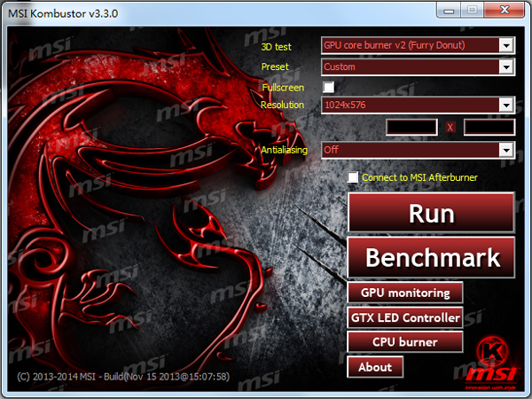Viewport: 532px width, 399px height.
Task: Click the custom width input field
Action: click(411, 127)
